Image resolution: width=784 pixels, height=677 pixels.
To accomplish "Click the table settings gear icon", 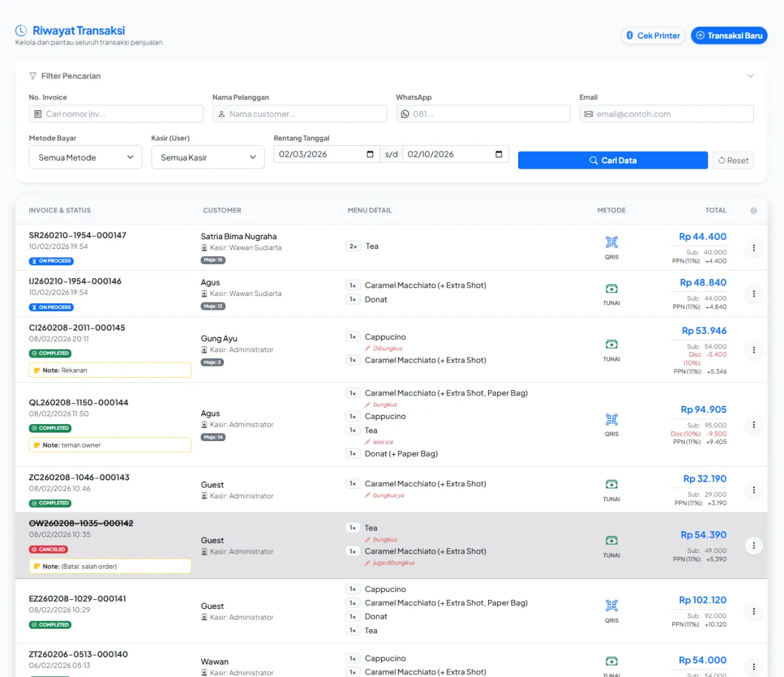I will point(753,210).
